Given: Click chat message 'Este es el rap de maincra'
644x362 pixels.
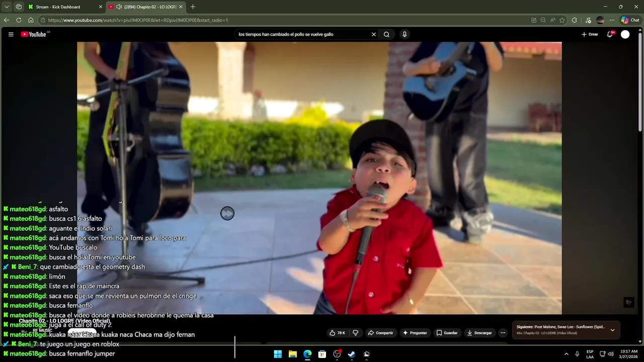Looking at the screenshot, I should coord(84,286).
